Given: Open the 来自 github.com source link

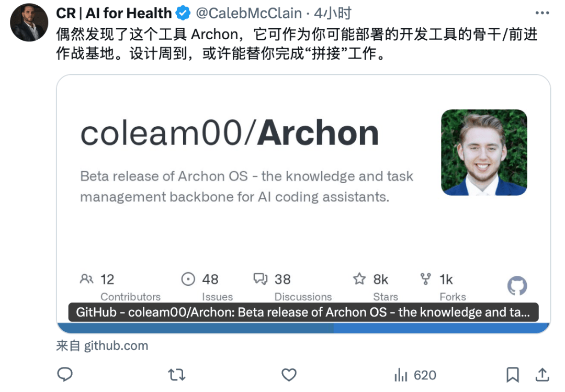Looking at the screenshot, I should pyautogui.click(x=102, y=346).
